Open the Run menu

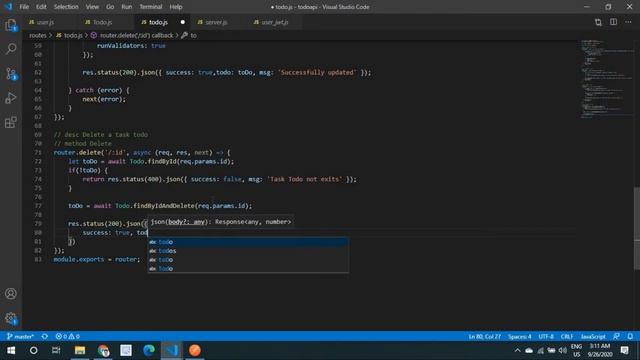click(x=127, y=7)
